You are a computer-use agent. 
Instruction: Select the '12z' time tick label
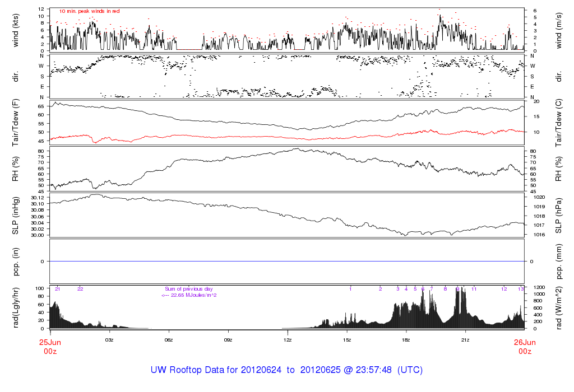[288, 340]
